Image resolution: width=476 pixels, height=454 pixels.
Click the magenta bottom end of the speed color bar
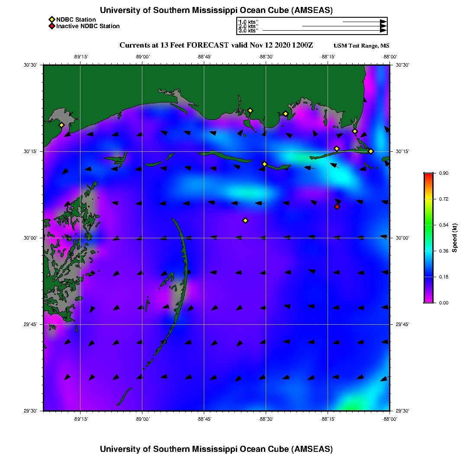(429, 300)
